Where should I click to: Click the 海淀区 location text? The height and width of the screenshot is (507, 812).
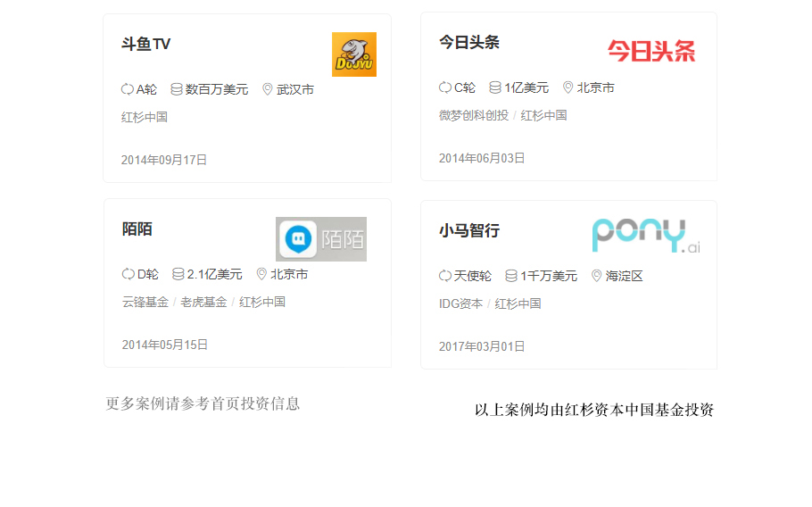pyautogui.click(x=624, y=276)
